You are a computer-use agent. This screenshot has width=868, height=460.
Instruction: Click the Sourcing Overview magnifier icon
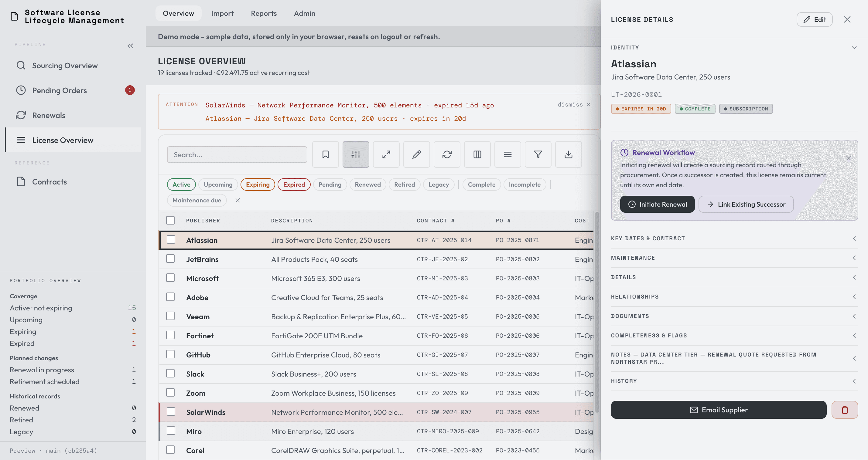pos(21,65)
